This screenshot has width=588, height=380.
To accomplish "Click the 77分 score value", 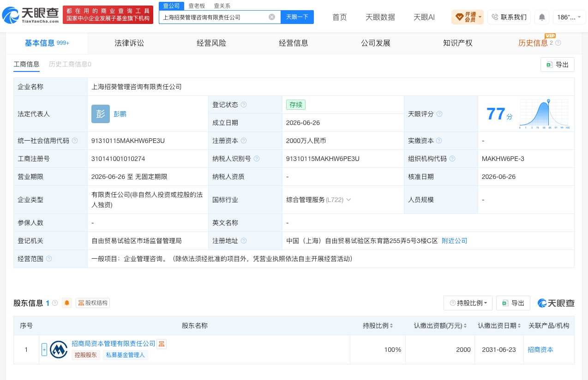I will [499, 114].
